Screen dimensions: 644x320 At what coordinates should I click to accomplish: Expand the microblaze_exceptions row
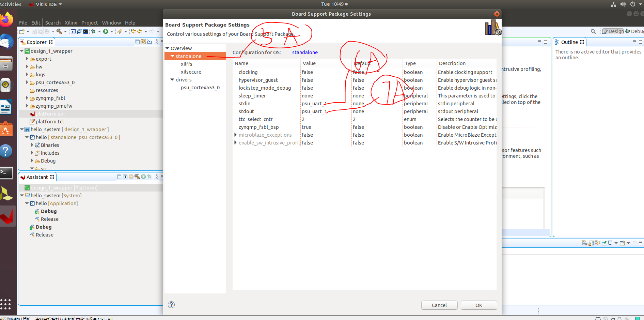click(x=235, y=135)
